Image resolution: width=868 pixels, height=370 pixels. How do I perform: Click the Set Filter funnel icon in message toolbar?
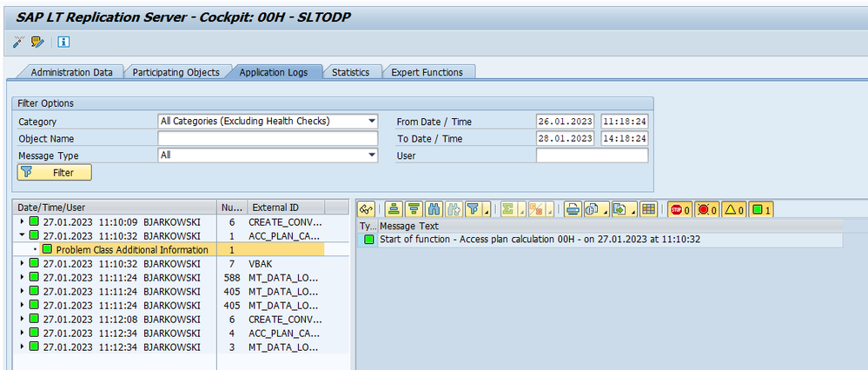point(473,209)
